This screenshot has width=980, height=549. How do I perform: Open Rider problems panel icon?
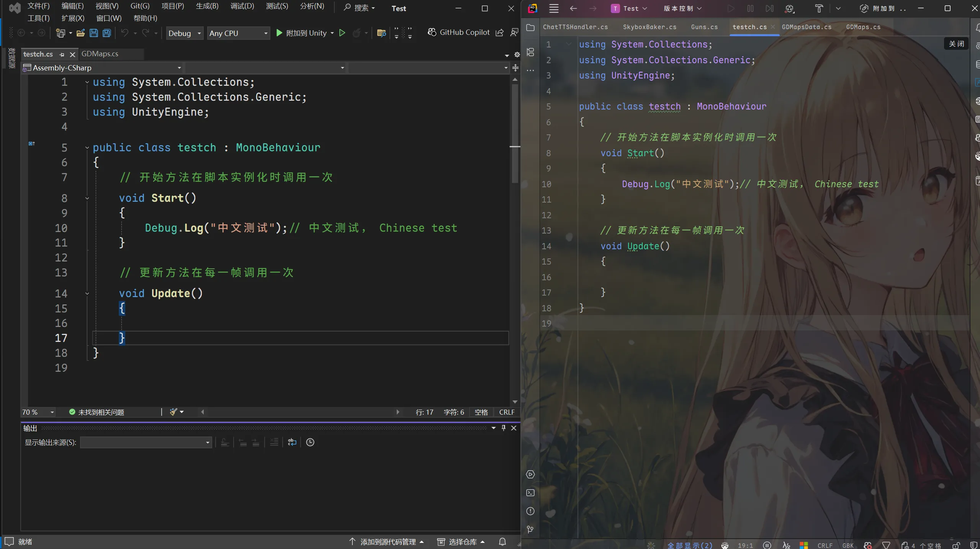coord(530,511)
